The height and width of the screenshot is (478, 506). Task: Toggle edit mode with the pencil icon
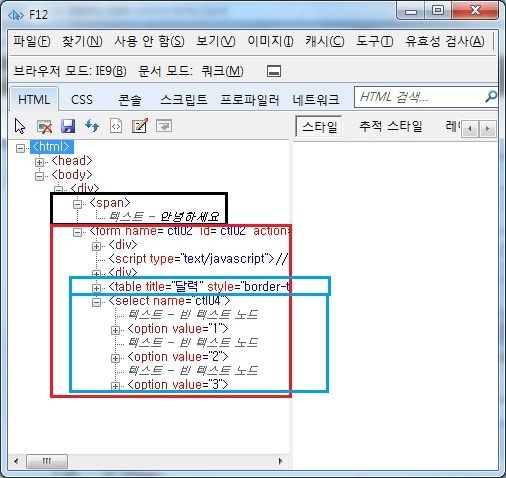coord(140,126)
